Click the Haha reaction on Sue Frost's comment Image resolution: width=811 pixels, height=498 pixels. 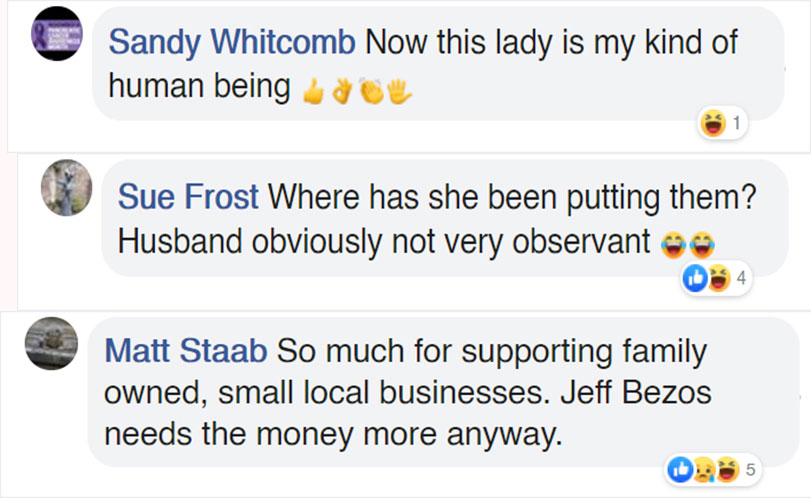(x=718, y=278)
